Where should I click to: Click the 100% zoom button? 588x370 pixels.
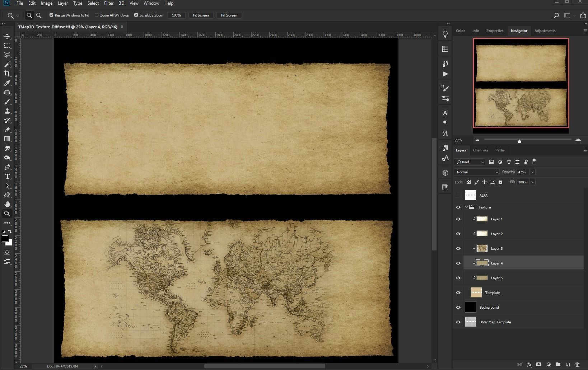pyautogui.click(x=176, y=15)
